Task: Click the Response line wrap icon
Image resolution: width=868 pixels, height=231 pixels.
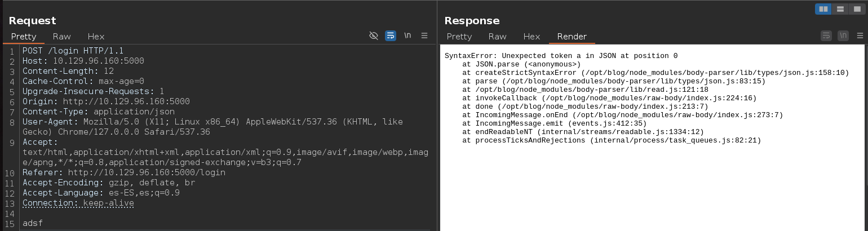Action: coord(826,35)
